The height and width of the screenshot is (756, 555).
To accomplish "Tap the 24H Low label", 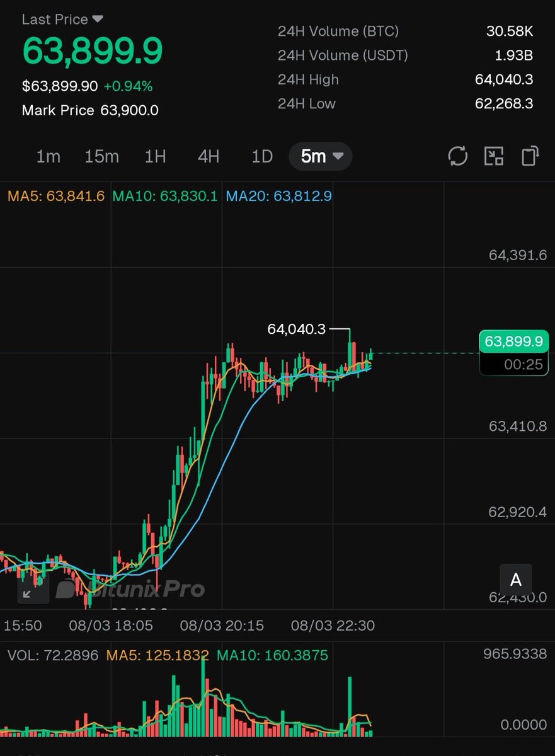I will 307,104.
